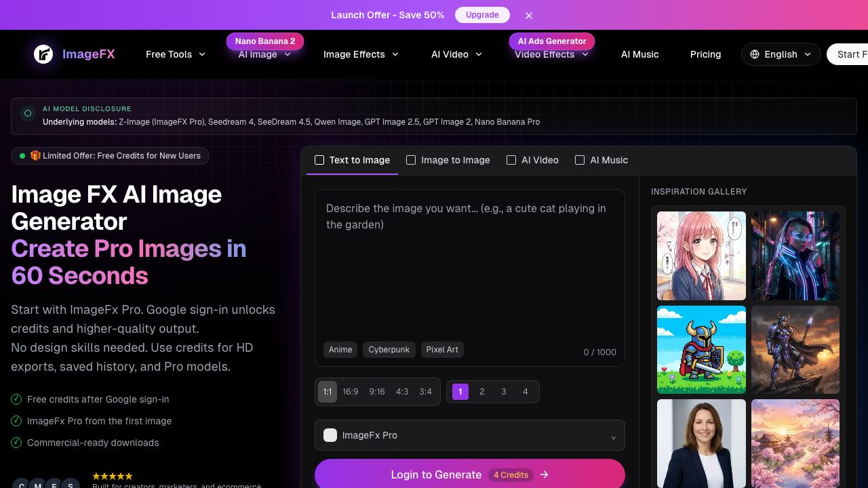
Task: Select 16:9 aspect ratio
Action: pyautogui.click(x=351, y=391)
